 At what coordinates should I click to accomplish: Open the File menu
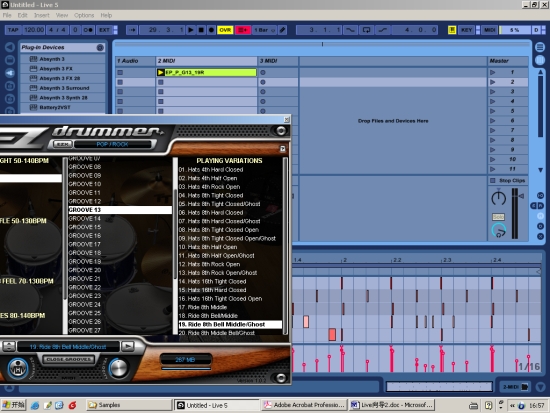pos(7,15)
